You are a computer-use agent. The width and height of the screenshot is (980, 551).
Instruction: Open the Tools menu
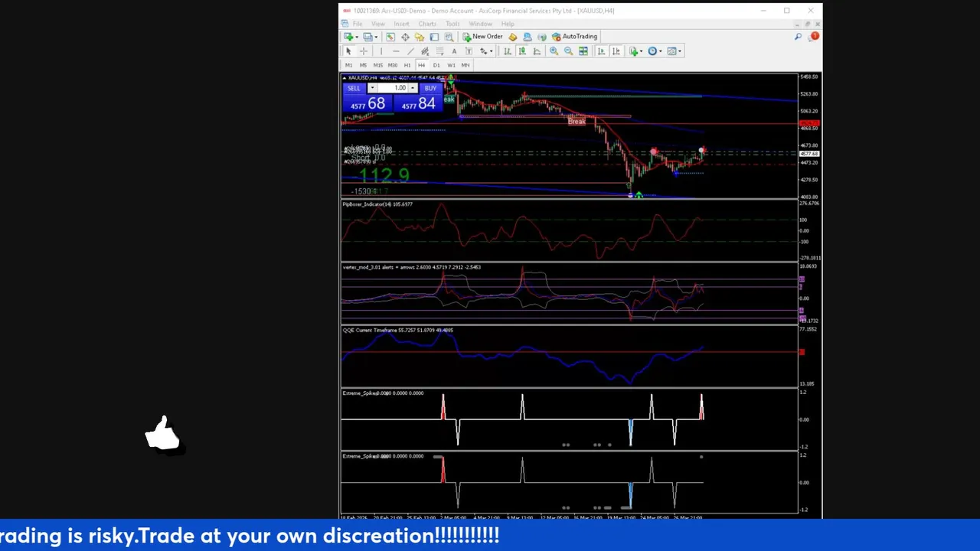point(452,24)
